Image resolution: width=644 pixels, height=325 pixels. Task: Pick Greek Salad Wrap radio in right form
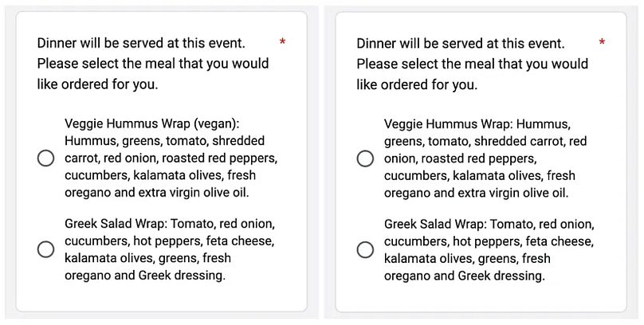365,249
